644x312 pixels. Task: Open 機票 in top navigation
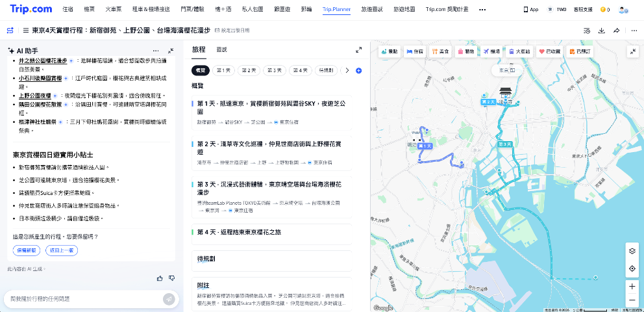tap(89, 10)
